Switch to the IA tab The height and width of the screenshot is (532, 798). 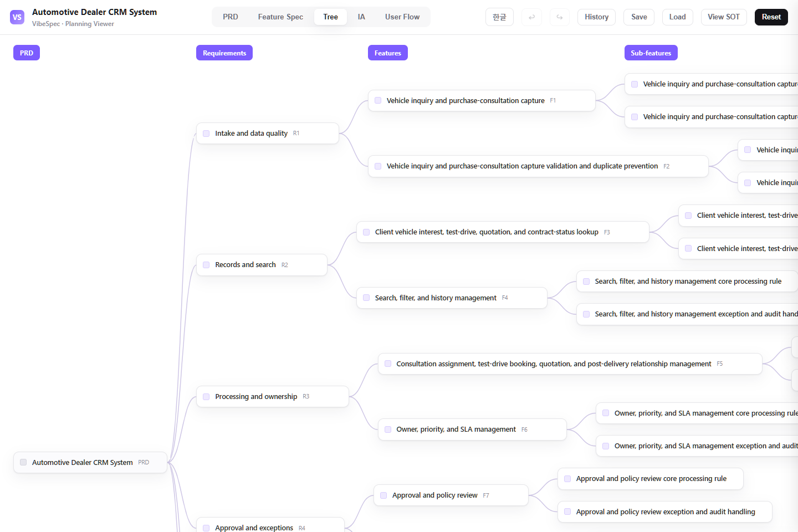pos(361,17)
